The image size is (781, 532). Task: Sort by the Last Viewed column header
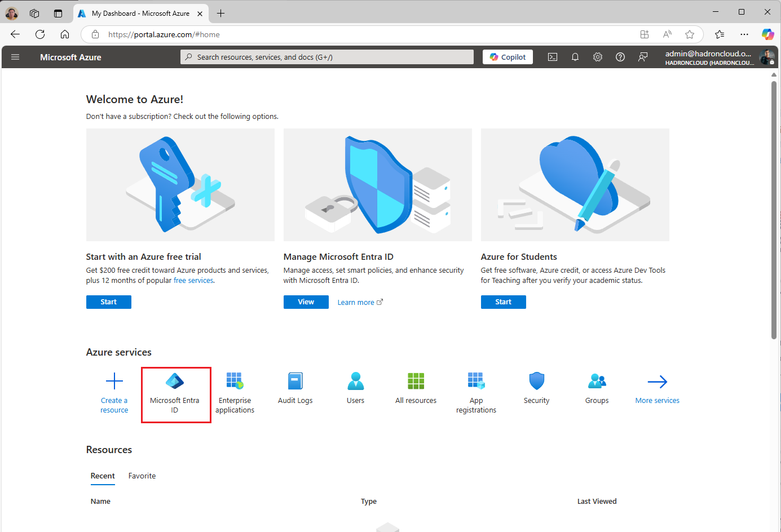click(x=597, y=502)
